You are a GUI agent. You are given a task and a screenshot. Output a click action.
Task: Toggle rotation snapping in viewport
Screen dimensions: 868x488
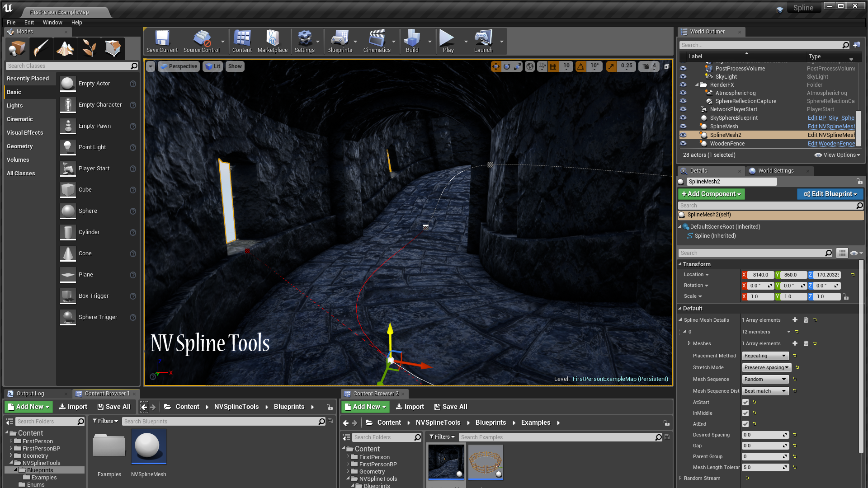(580, 66)
